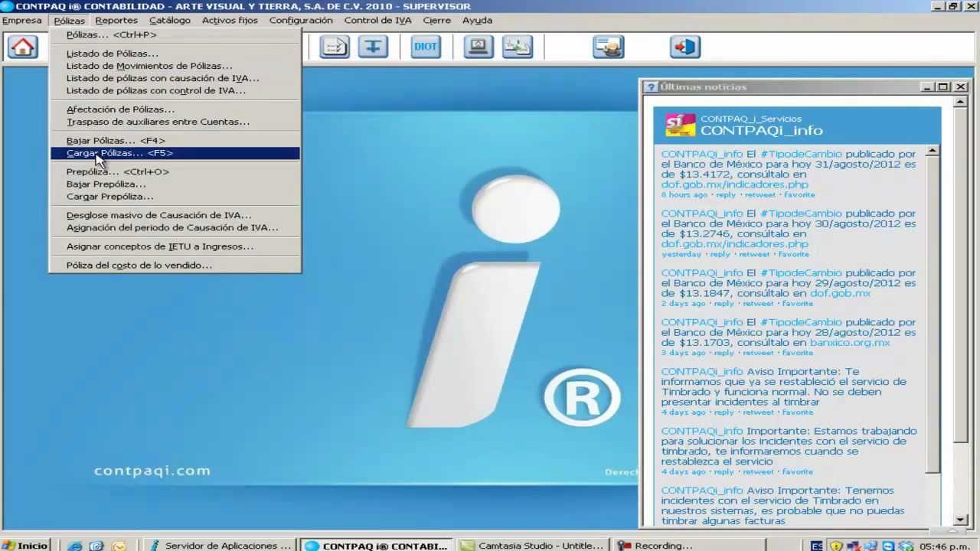This screenshot has height=551, width=980.
Task: Click the laptop monitor toolbar icon
Action: click(479, 47)
